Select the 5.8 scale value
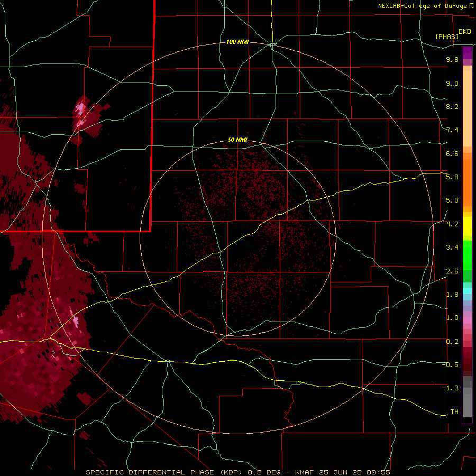 click(x=452, y=177)
